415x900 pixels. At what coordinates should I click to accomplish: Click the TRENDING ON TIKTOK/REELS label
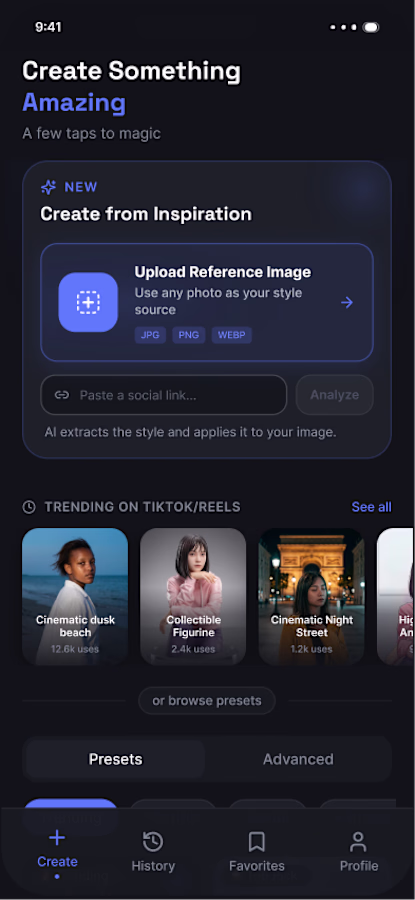tap(142, 507)
